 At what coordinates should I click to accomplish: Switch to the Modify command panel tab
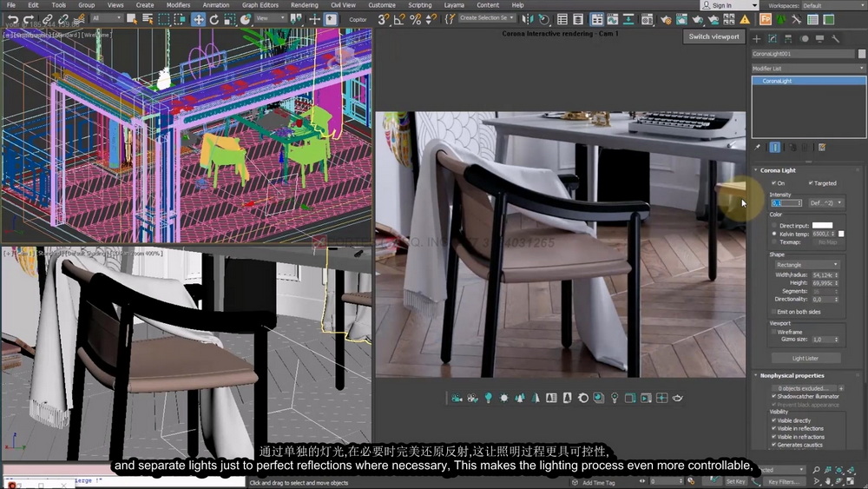click(x=773, y=39)
